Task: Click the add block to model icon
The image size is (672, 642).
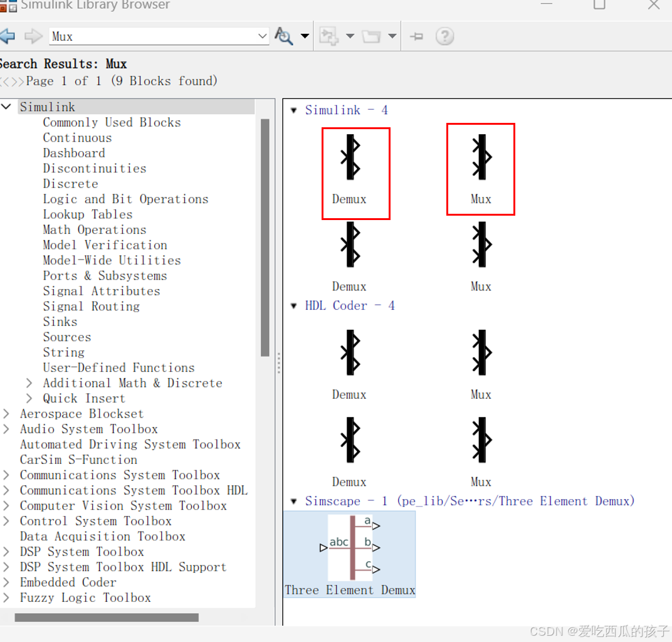Action: point(329,36)
